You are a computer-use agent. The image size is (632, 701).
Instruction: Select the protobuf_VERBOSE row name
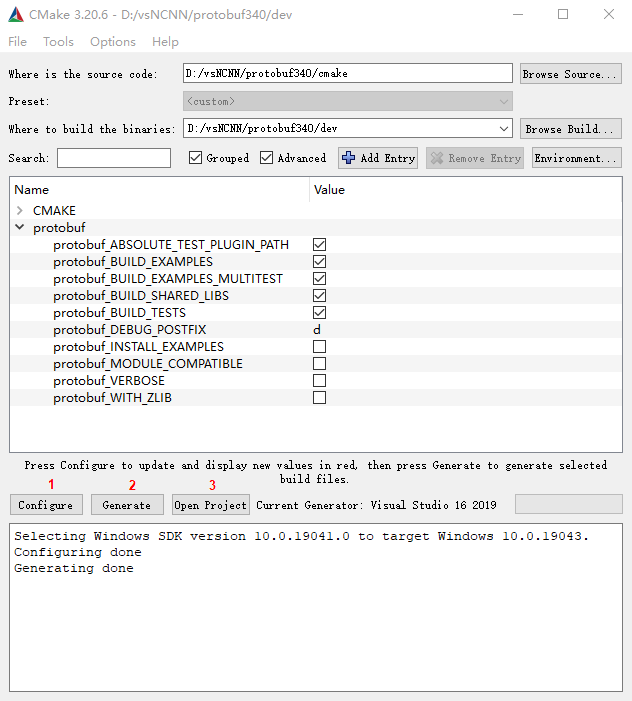(109, 381)
